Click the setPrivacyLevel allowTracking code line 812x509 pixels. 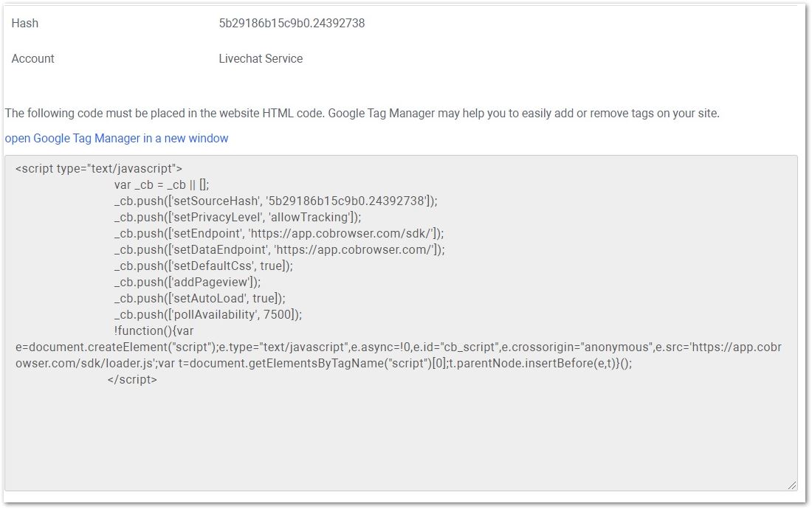(x=238, y=218)
